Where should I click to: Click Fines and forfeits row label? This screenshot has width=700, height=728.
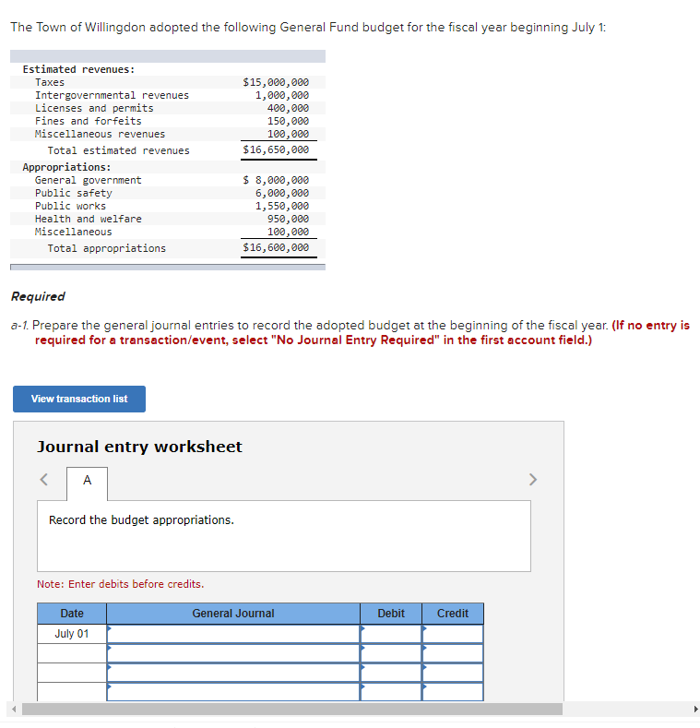pyautogui.click(x=89, y=121)
